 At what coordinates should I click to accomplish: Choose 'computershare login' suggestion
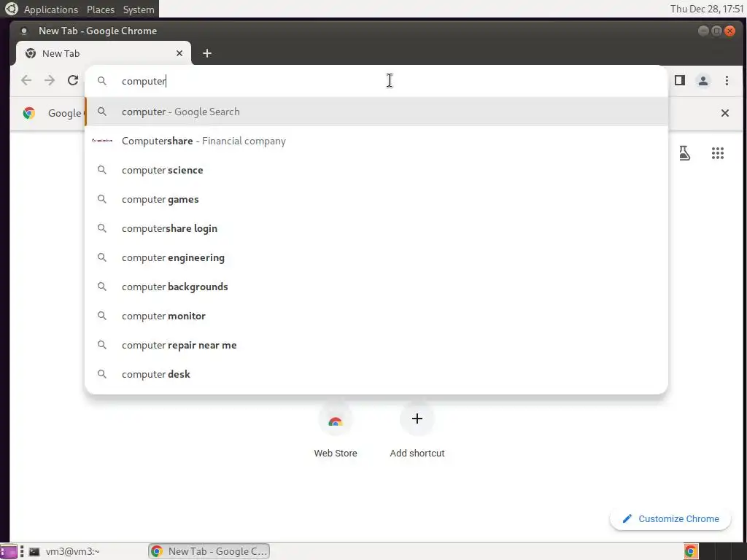376,228
